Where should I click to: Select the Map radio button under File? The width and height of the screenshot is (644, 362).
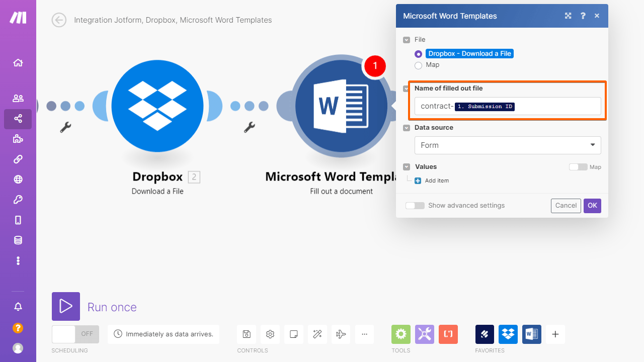[x=418, y=65]
